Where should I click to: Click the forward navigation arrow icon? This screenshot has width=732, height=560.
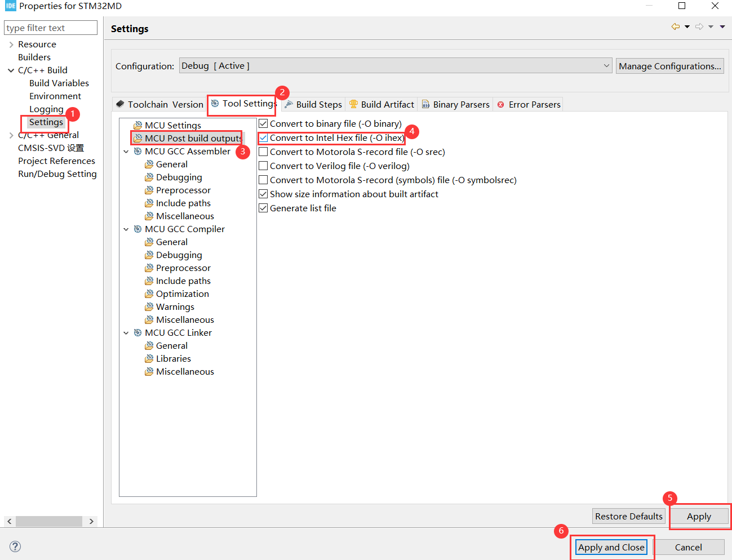pyautogui.click(x=699, y=26)
